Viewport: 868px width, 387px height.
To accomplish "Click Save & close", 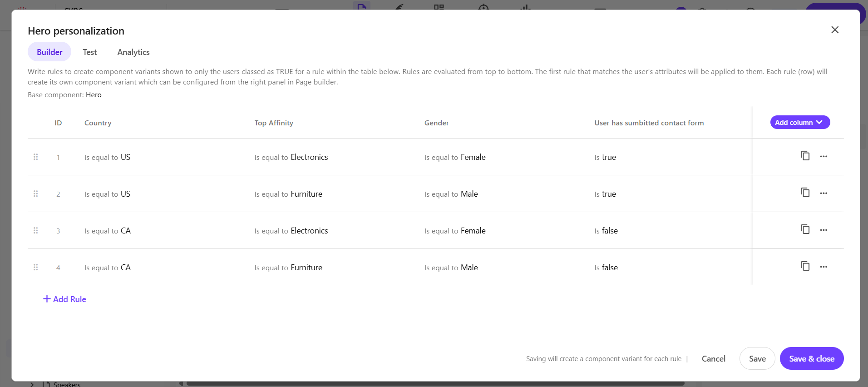I will 812,358.
